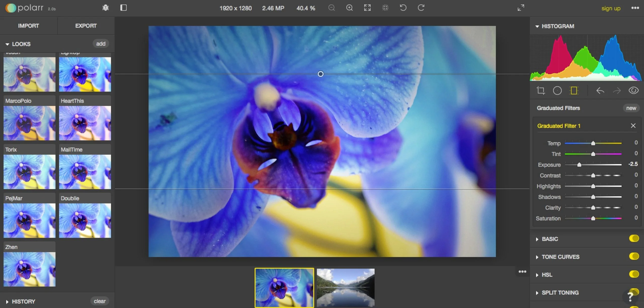The height and width of the screenshot is (308, 644).
Task: Open the help question mark button
Action: [630, 297]
